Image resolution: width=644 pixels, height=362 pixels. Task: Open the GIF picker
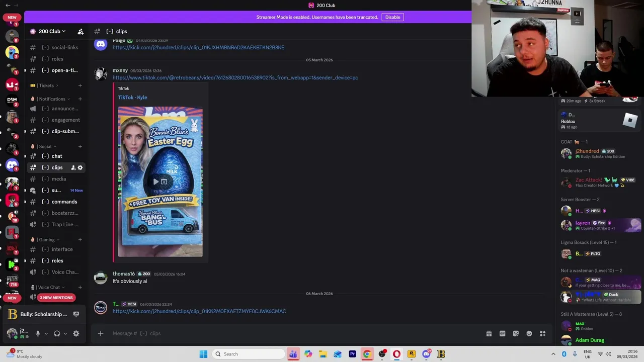click(502, 333)
